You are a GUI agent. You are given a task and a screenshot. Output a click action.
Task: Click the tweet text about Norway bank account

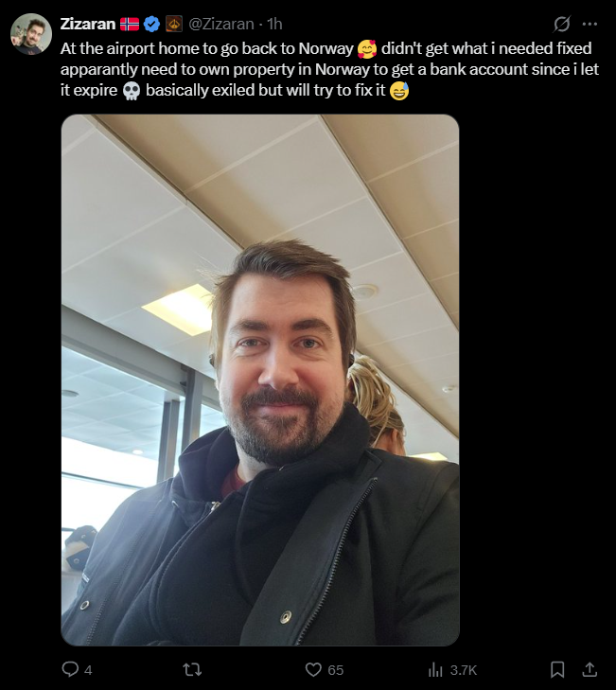pos(329,69)
